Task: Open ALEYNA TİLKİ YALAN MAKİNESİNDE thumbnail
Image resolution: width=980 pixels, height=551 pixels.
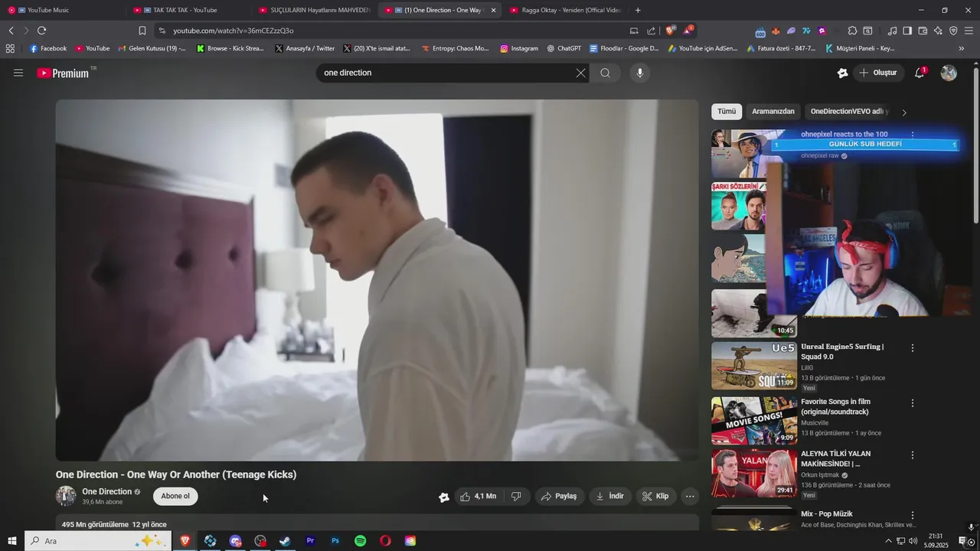Action: pos(754,473)
